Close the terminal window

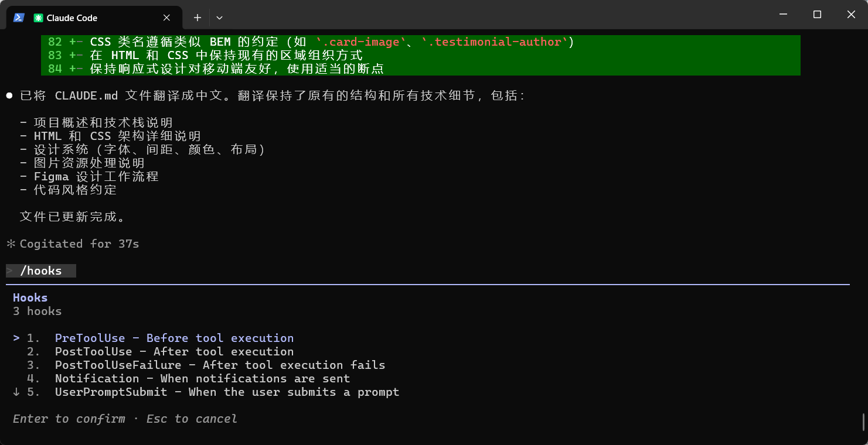[x=851, y=15]
